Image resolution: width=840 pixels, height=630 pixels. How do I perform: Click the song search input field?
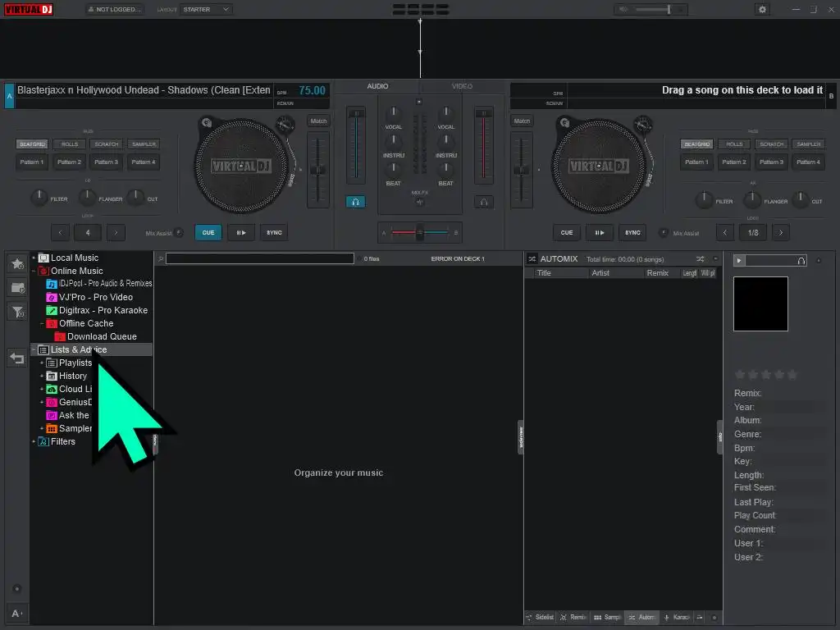click(x=260, y=258)
